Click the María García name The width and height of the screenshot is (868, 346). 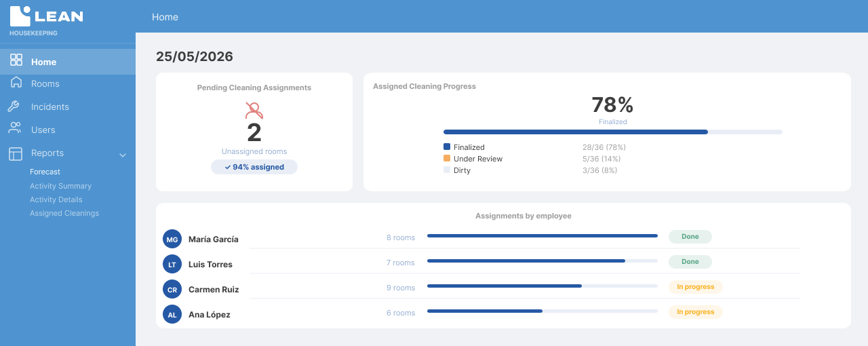[214, 239]
